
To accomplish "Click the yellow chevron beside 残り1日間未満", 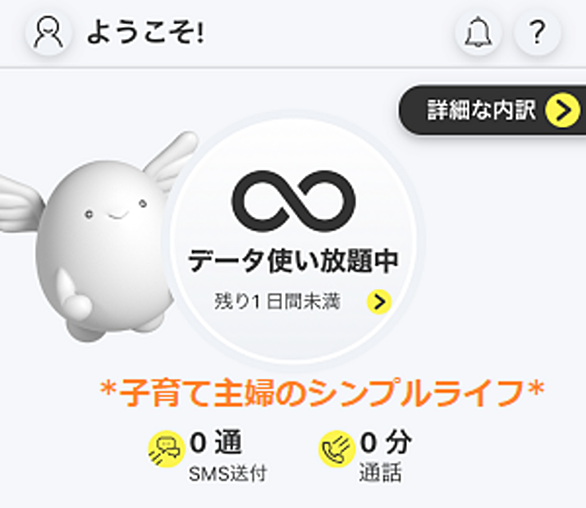I will (379, 302).
